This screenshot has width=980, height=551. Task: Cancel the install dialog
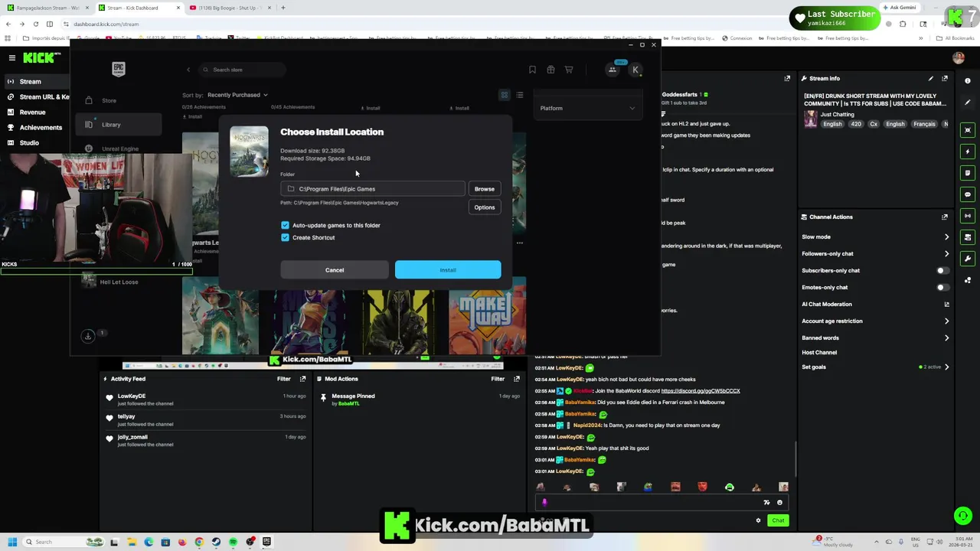pyautogui.click(x=335, y=270)
